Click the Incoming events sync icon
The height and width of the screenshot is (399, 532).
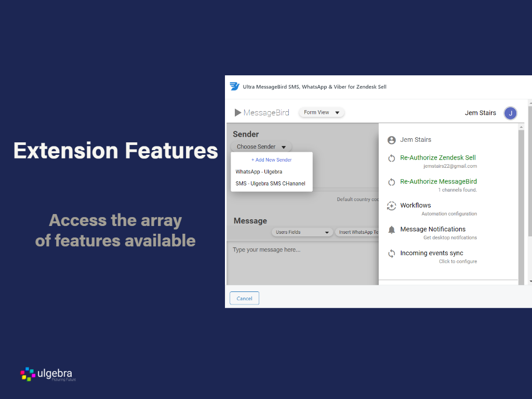click(392, 254)
